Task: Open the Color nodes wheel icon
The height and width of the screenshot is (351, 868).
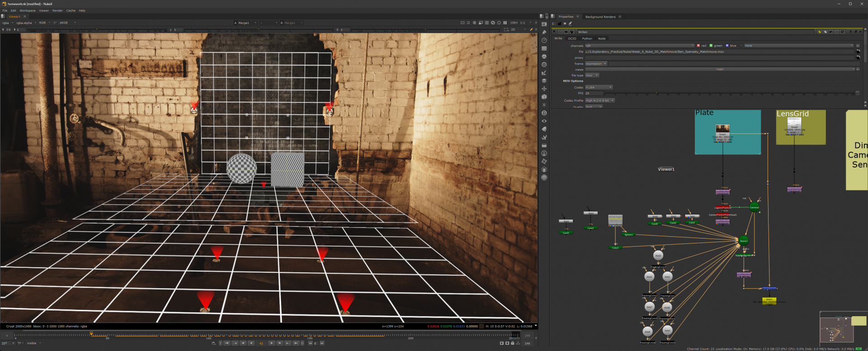Action: 544,56
